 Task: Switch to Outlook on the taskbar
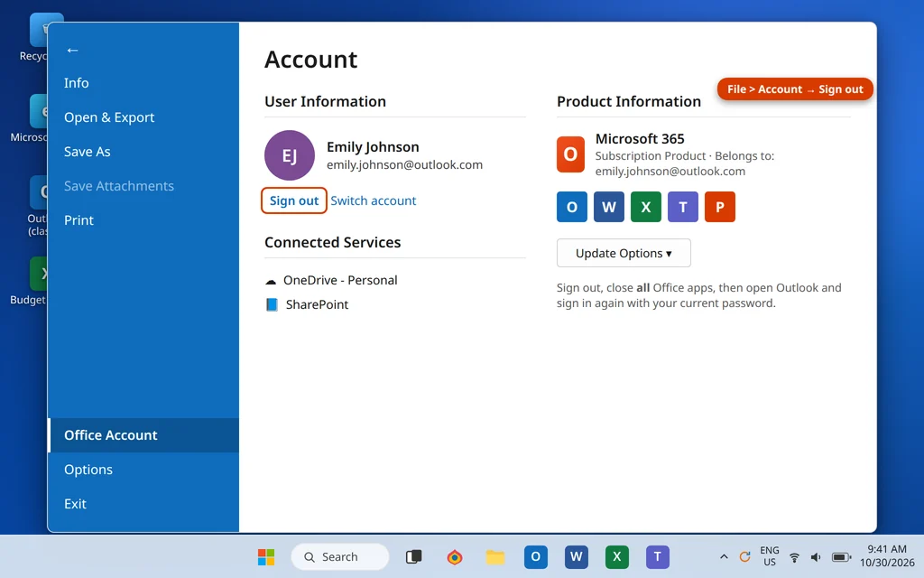coord(536,556)
